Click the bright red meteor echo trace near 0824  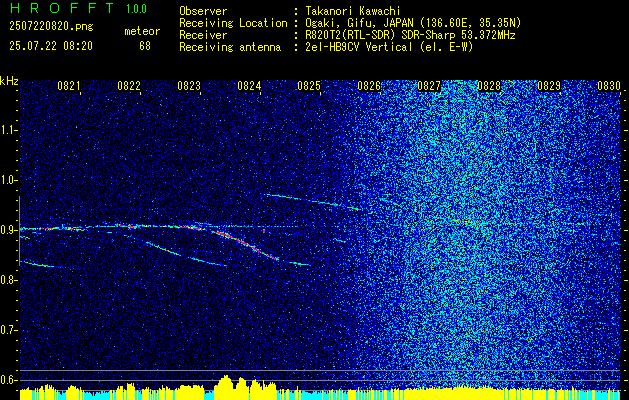click(246, 244)
